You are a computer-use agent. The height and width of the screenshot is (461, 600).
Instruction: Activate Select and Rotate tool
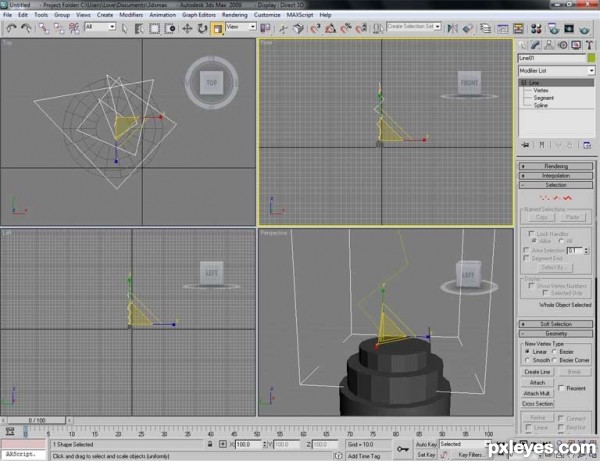tap(202, 29)
